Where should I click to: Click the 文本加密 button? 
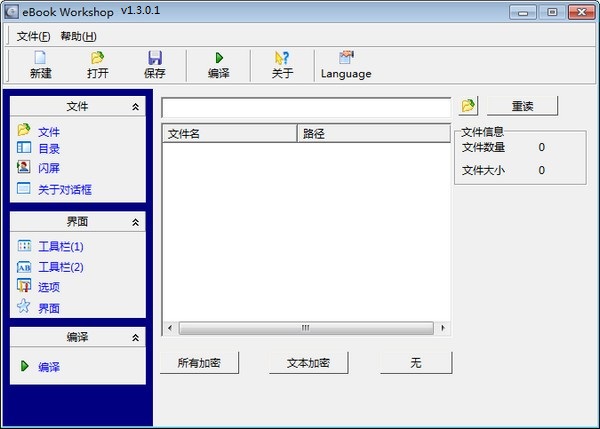pyautogui.click(x=308, y=362)
